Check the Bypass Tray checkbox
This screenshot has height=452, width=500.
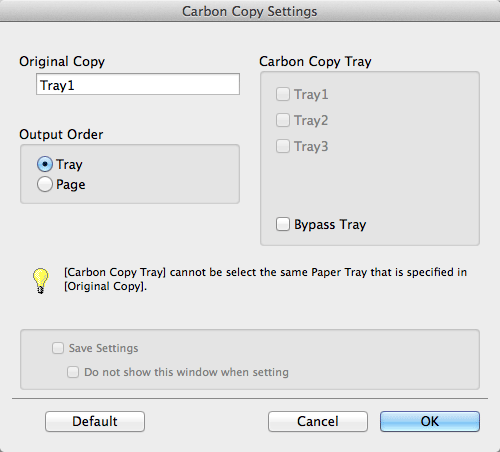tap(283, 224)
